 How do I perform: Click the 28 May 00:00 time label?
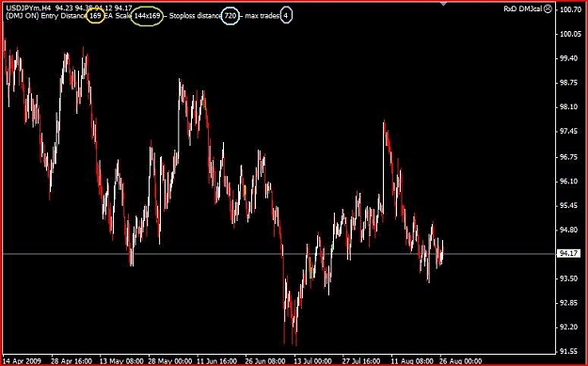coord(170,360)
